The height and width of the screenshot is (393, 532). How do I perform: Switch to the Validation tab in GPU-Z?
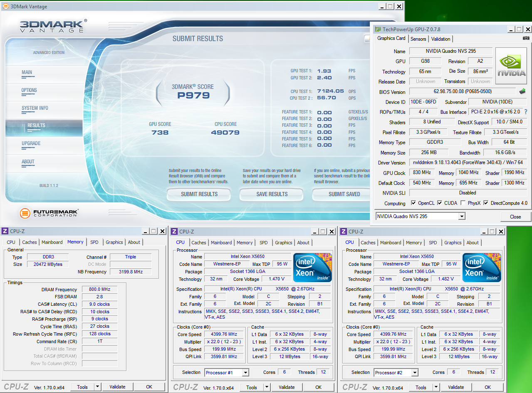coord(440,39)
